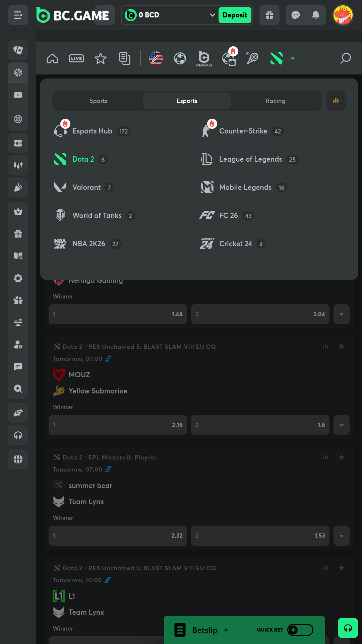
Task: Favorite the MOUZ vs Yellow Submarine match
Action: [342, 346]
